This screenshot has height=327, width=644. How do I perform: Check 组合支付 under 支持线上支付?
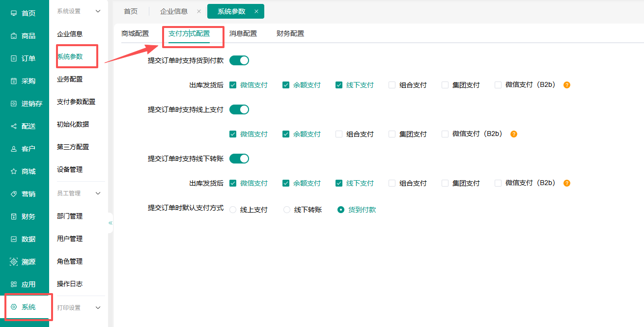coord(339,134)
